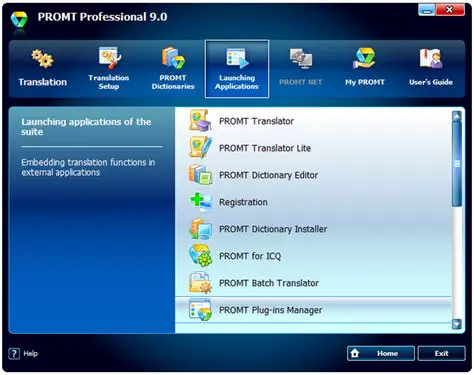Click the PROMT Dictionary Editor icon
The image size is (474, 375).
click(x=200, y=174)
